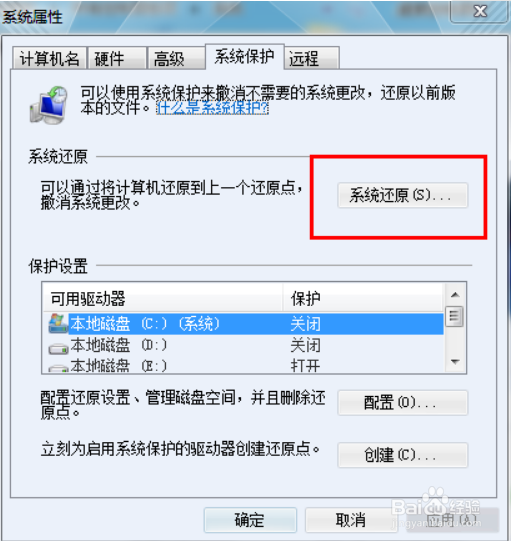Click the E: local disk drive icon
Viewport: 511px width, 541px height.
(58, 368)
